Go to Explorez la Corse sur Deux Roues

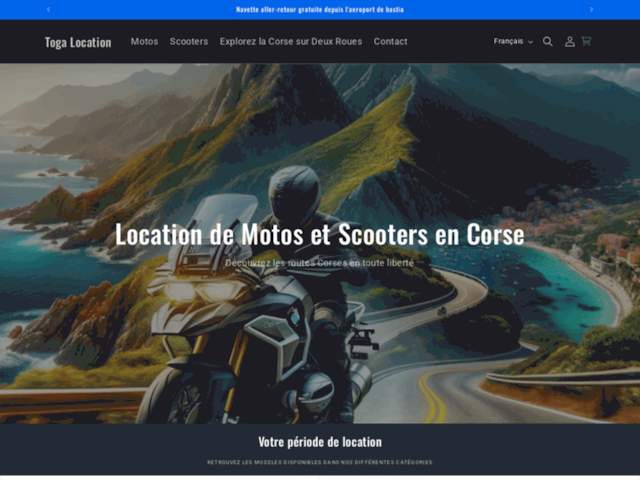point(291,42)
